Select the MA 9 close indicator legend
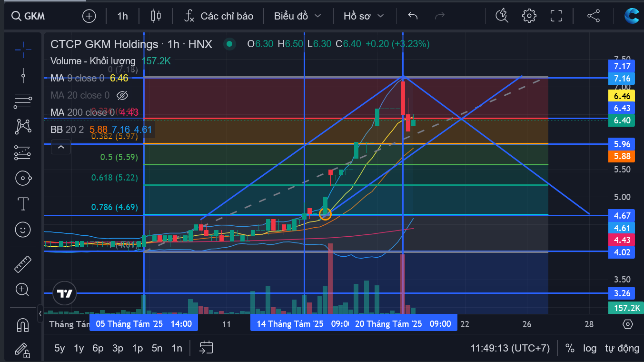Screen dimensions: 644x362 point(77,78)
